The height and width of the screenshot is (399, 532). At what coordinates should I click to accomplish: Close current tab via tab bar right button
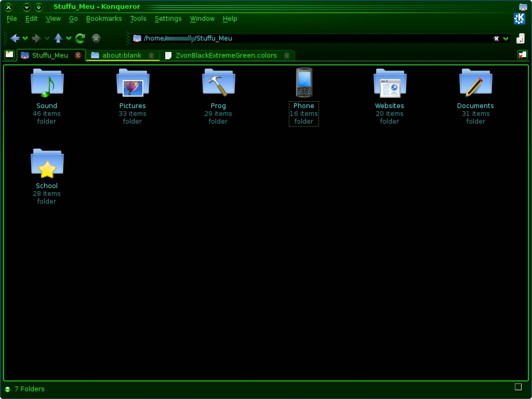523,55
